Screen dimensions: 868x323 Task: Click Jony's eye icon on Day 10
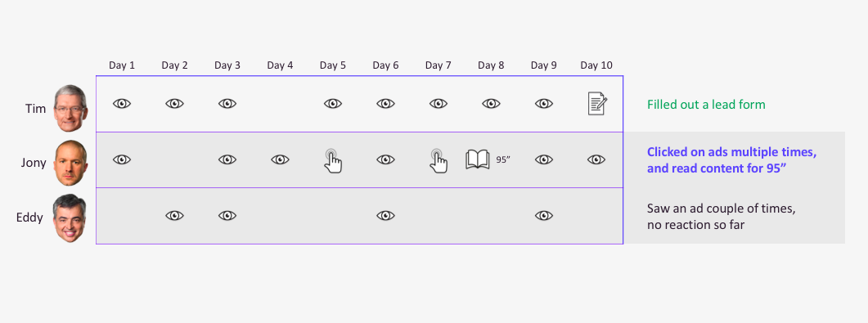(x=596, y=159)
